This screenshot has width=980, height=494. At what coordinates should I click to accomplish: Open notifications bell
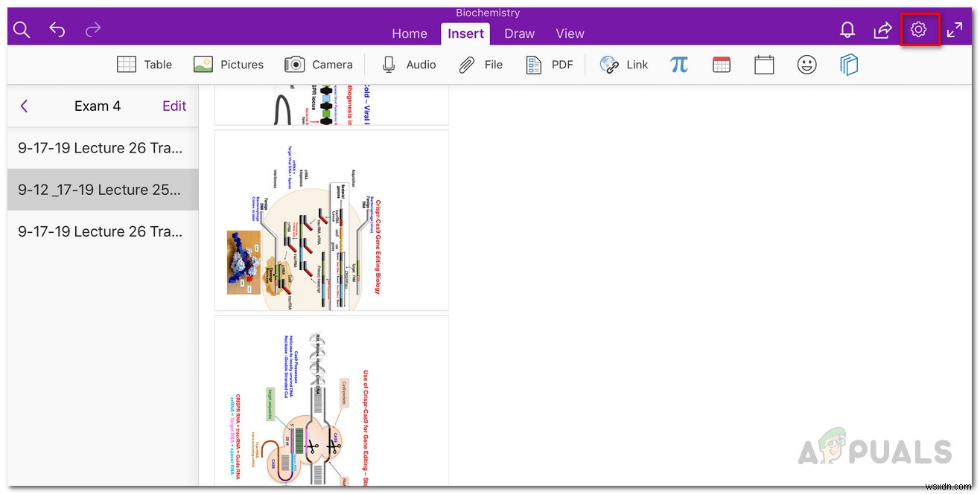pos(847,30)
